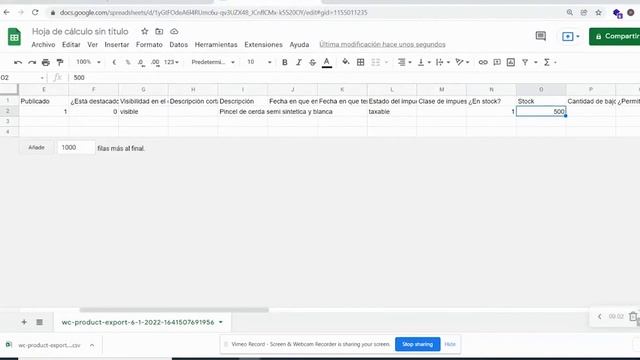
Task: Open the font size dropdown
Action: click(x=259, y=62)
